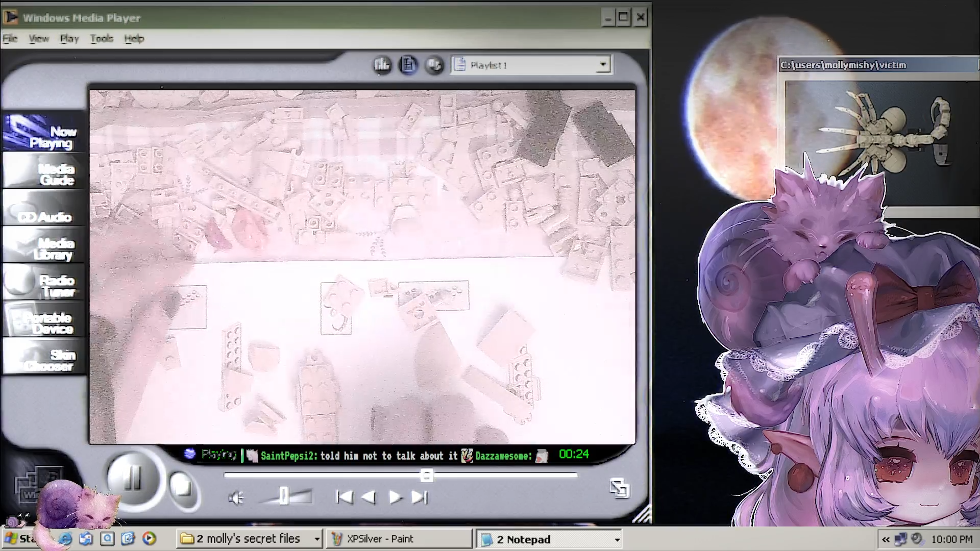The width and height of the screenshot is (980, 551).
Task: Skip to next track
Action: coord(420,497)
